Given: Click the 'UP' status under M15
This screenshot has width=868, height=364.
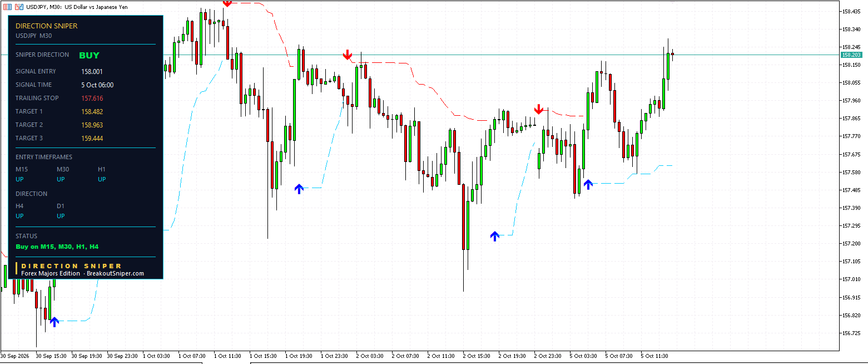Looking at the screenshot, I should click(x=19, y=179).
